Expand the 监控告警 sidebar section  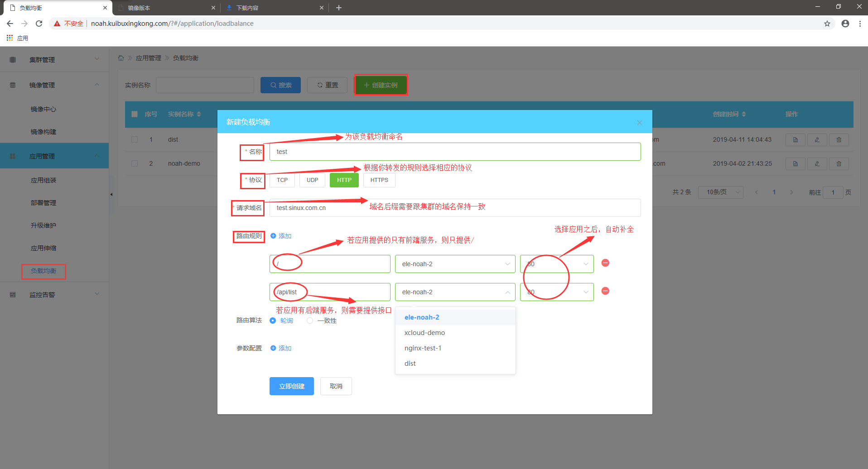(54, 294)
